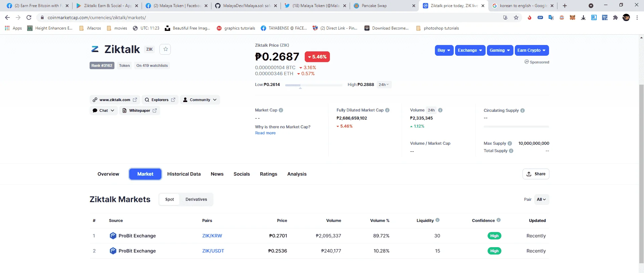Screen dimensions: 644x273
Task: Switch to the Overview tab
Action: [108, 174]
